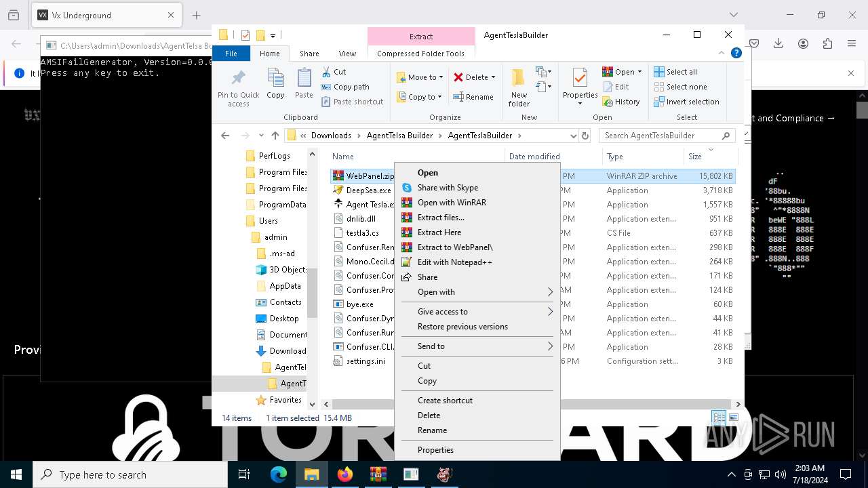Click Rename in the ribbon

click(473, 97)
